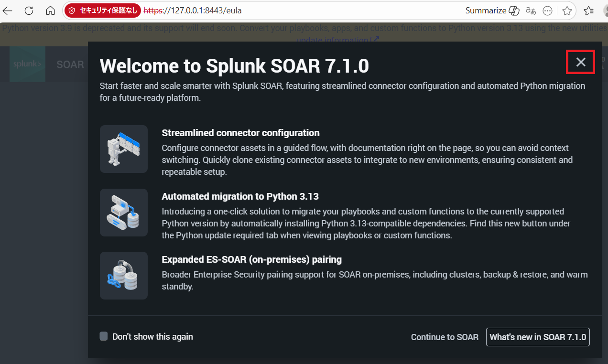Click Continue to SOAR
Image resolution: width=608 pixels, height=364 pixels.
coord(445,337)
